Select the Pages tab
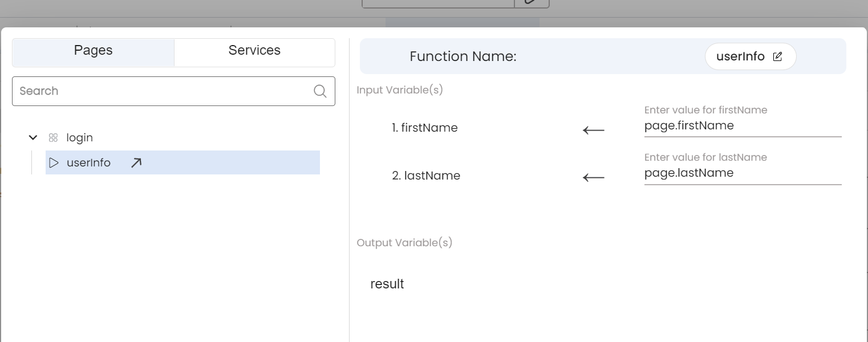 point(93,50)
